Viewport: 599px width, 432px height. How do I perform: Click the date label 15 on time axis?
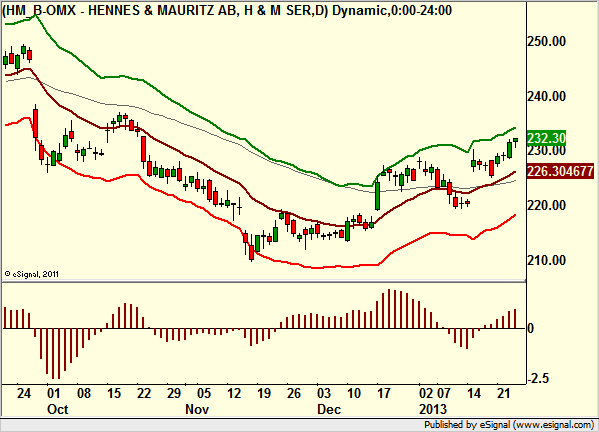tap(114, 393)
